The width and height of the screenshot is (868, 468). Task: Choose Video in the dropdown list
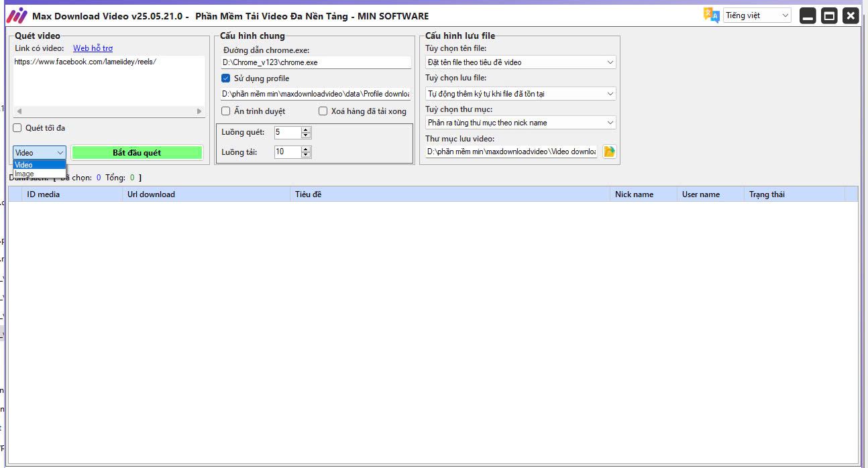tap(24, 165)
